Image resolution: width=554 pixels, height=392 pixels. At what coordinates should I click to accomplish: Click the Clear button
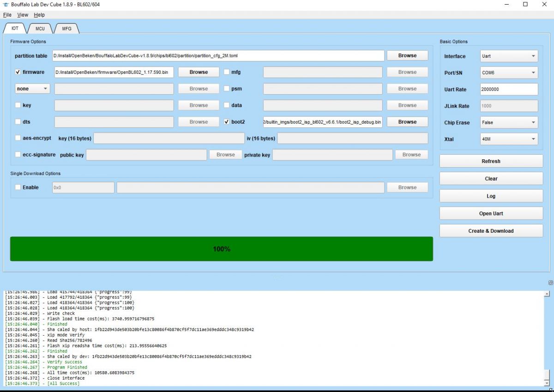(491, 179)
